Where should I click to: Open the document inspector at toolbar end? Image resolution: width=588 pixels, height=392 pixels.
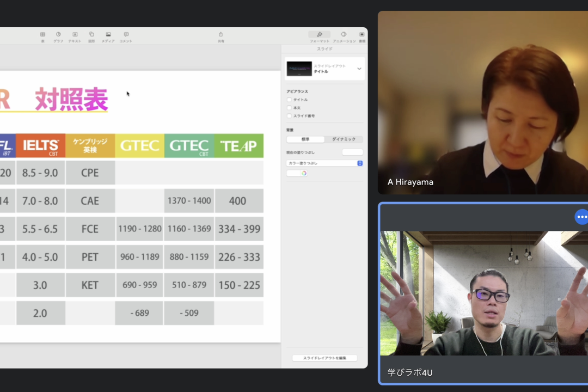[362, 37]
